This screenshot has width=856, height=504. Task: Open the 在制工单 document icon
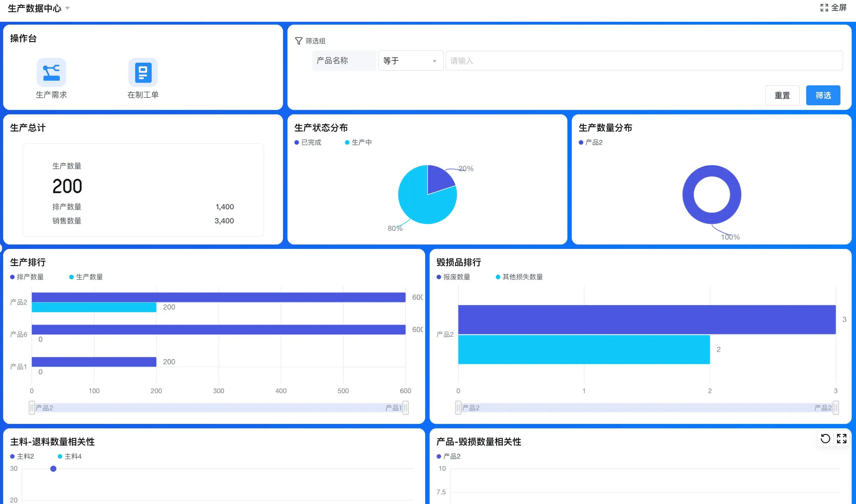point(143,72)
